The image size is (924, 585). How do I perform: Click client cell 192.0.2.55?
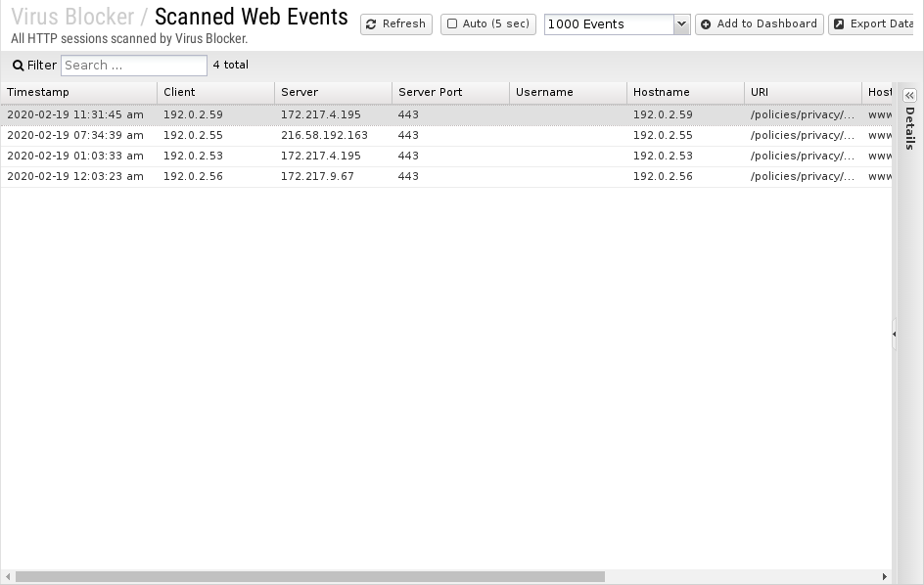[193, 136]
